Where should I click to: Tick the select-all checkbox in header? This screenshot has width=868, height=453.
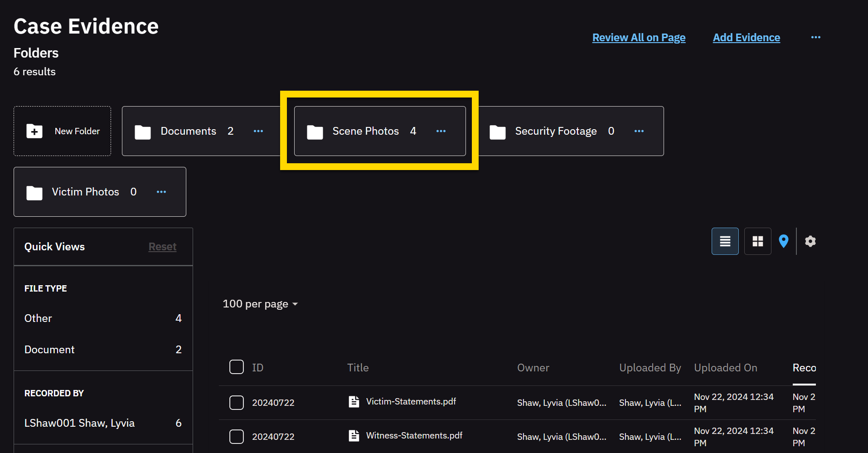tap(237, 367)
